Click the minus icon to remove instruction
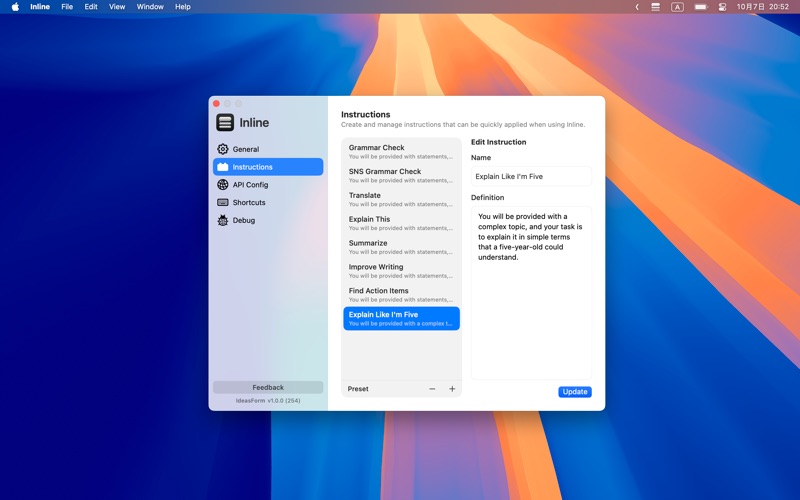 point(432,389)
